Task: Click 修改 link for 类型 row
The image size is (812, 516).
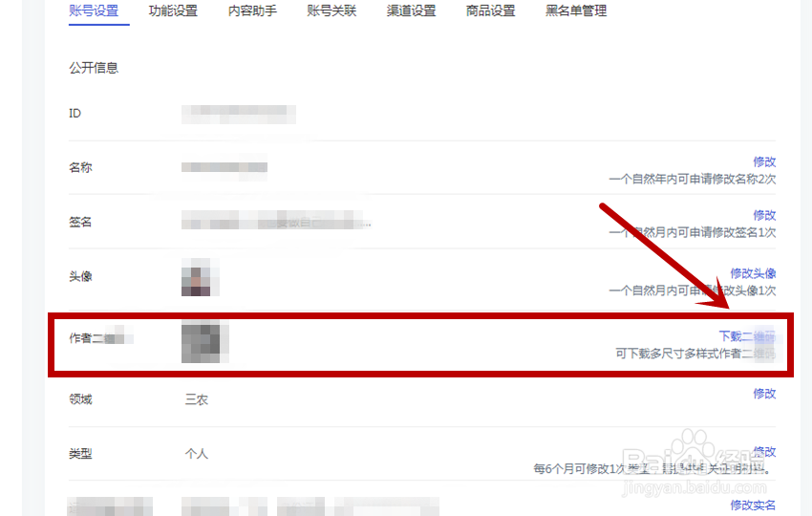Action: (x=764, y=451)
